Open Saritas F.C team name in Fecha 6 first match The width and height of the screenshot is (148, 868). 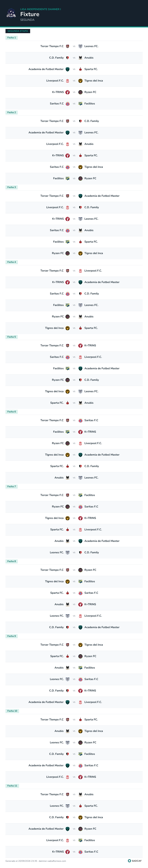pyautogui.click(x=91, y=420)
